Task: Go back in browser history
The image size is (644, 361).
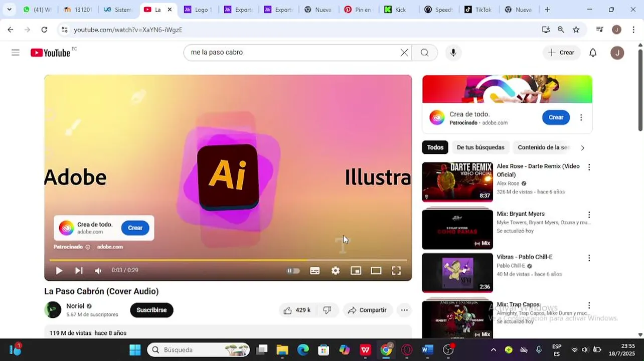Action: 11,30
